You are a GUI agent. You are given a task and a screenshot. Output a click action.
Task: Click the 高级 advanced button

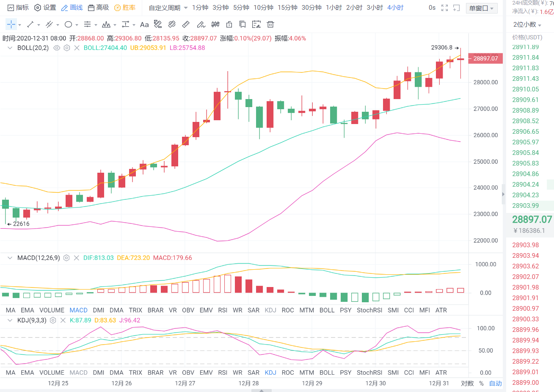coord(104,7)
